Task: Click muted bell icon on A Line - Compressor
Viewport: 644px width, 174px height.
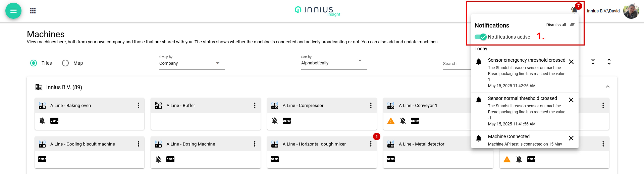Action: tap(274, 121)
